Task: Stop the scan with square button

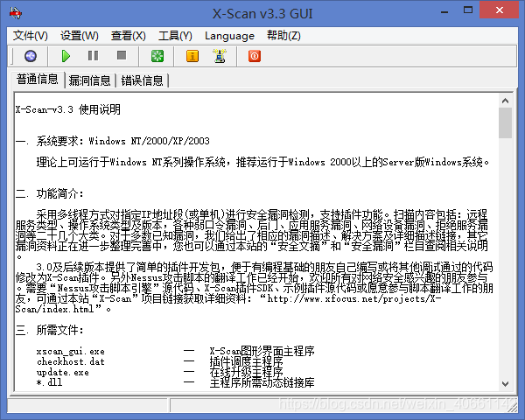Action: click(122, 55)
